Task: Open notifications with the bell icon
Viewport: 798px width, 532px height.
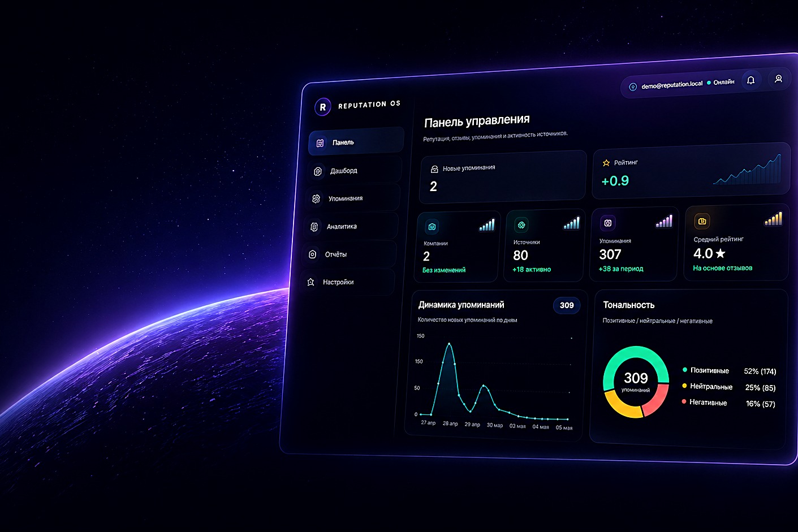Action: [751, 80]
